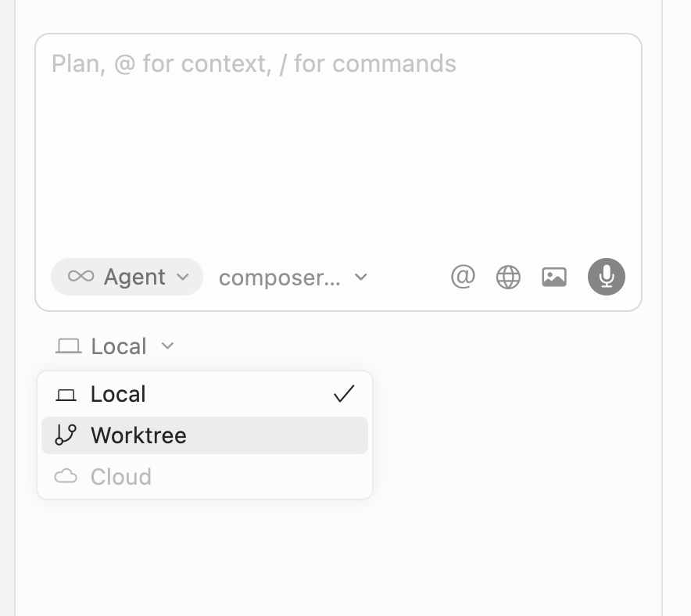Click the laptop icon above the menu
Screen dimensions: 691x616
(x=69, y=346)
